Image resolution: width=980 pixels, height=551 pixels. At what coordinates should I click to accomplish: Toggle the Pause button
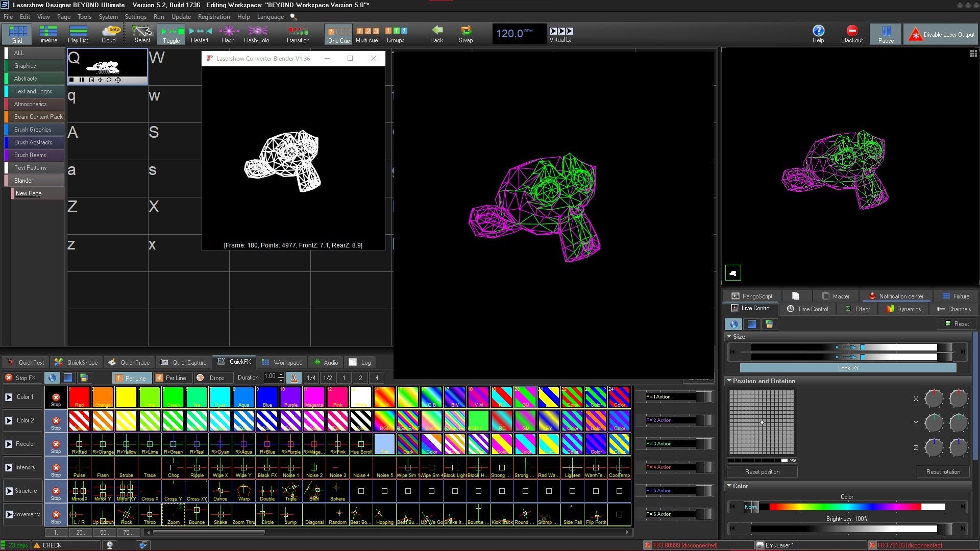point(886,34)
